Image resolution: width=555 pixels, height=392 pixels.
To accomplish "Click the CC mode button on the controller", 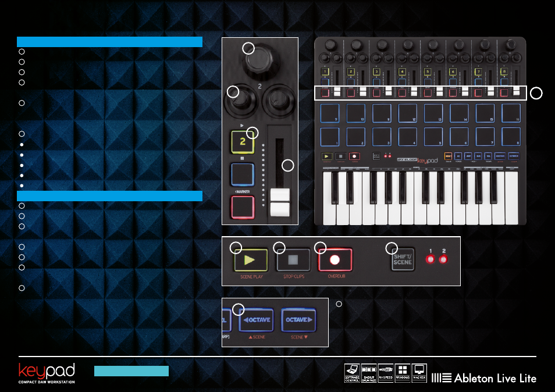I will coord(458,156).
